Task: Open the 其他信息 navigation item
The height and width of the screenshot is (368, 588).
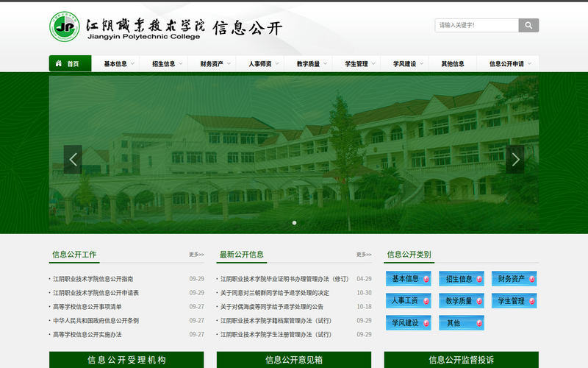Action: 453,64
